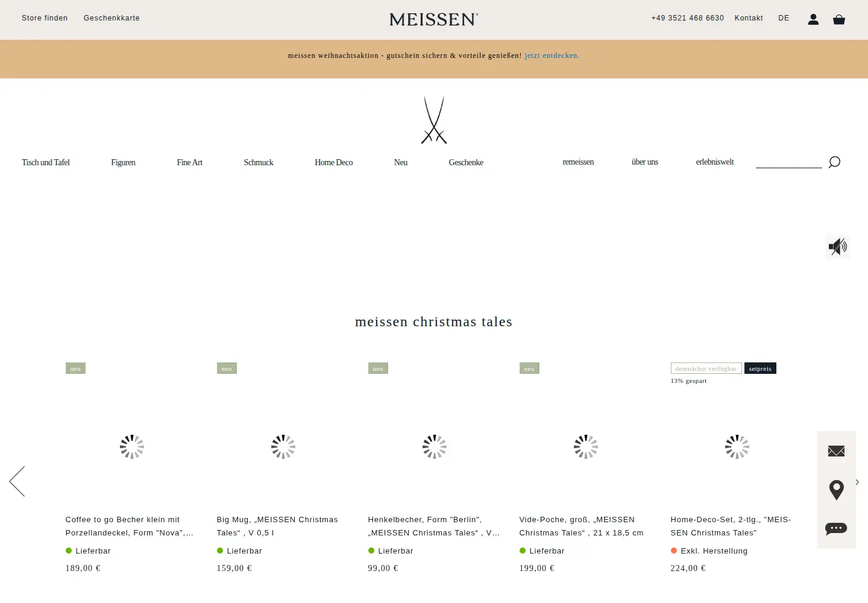The width and height of the screenshot is (868, 603).
Task: Click the search magnifier icon
Action: pyautogui.click(x=834, y=162)
